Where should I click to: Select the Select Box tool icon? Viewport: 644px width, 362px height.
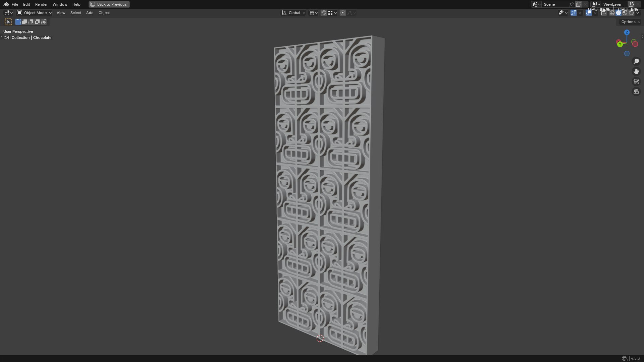8,22
